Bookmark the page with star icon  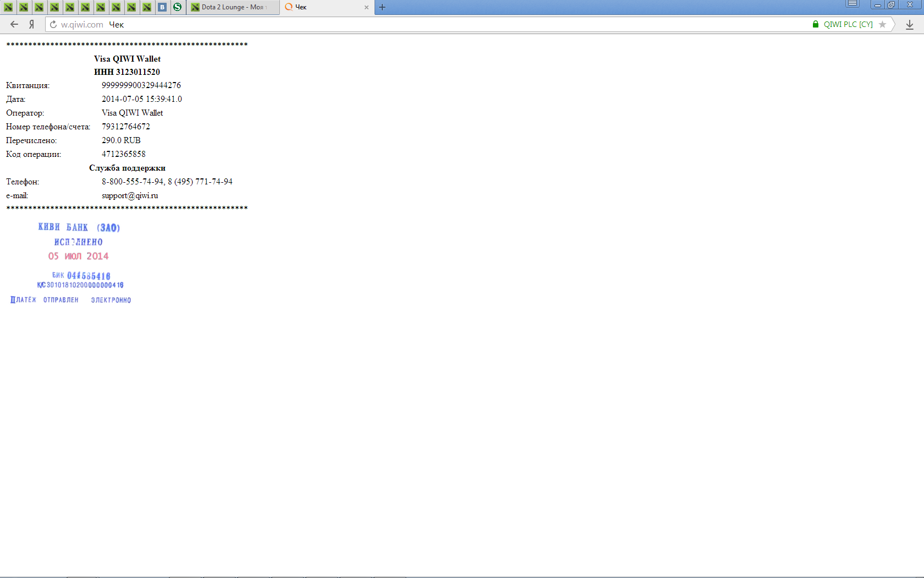click(882, 24)
